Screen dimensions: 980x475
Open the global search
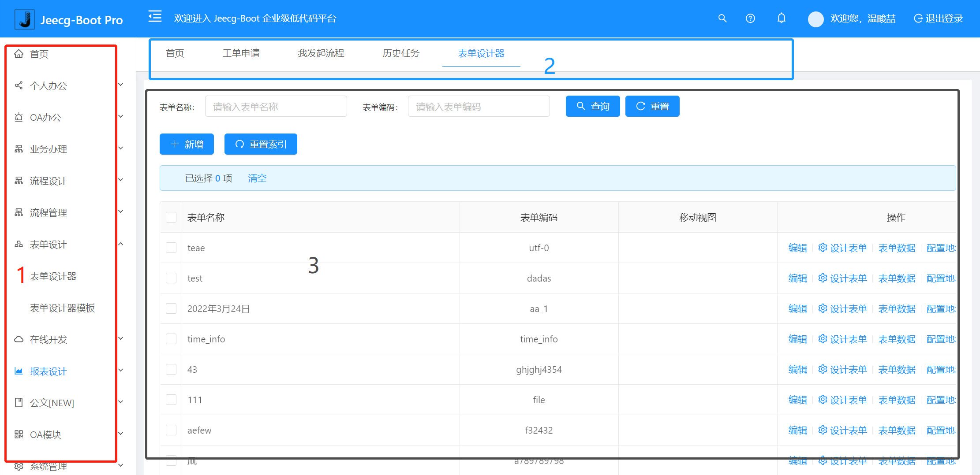point(722,19)
